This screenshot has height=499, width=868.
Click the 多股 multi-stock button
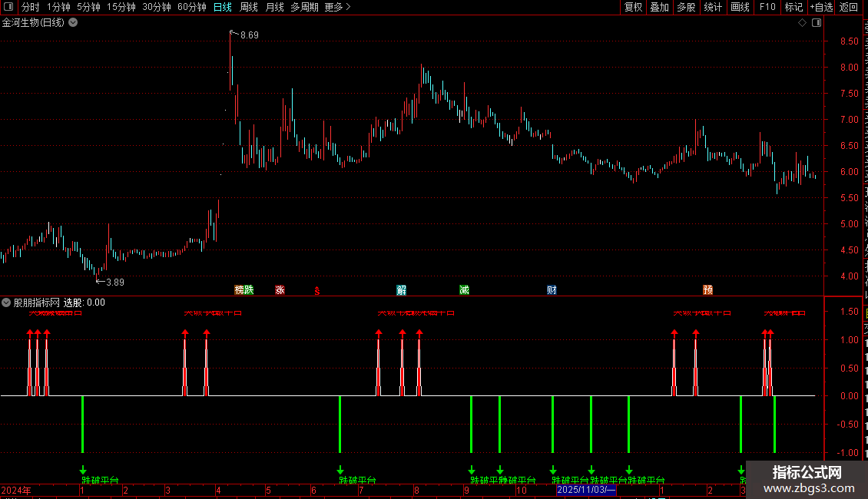click(x=686, y=7)
